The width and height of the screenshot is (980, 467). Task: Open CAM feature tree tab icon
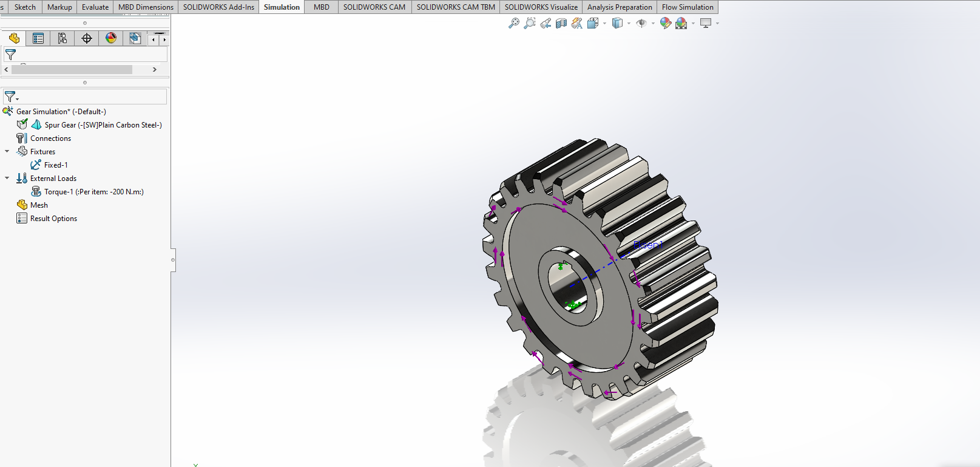[135, 38]
